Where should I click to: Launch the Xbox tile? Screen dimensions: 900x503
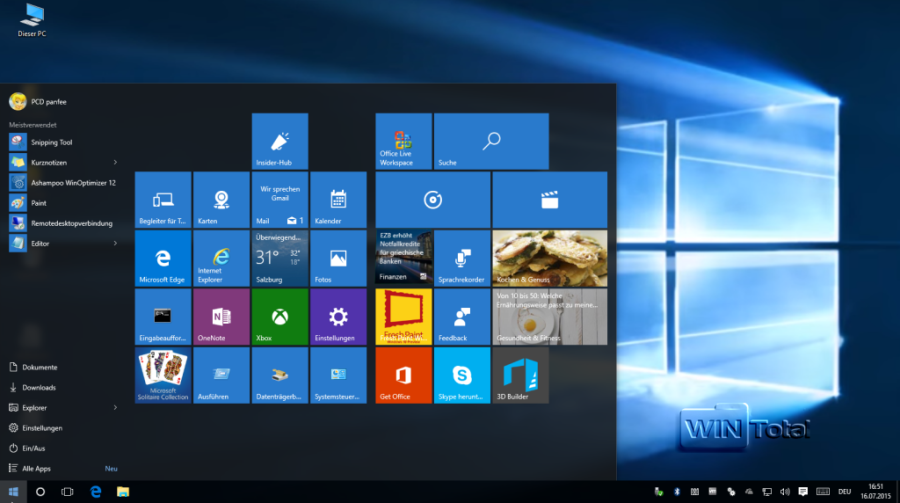pyautogui.click(x=279, y=317)
